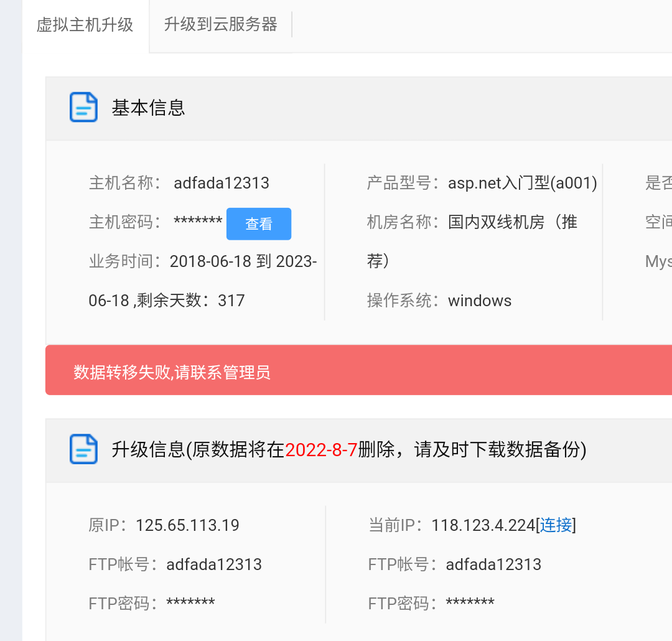Click the document icon beside 升级信息
This screenshot has width=672, height=641.
(x=83, y=449)
